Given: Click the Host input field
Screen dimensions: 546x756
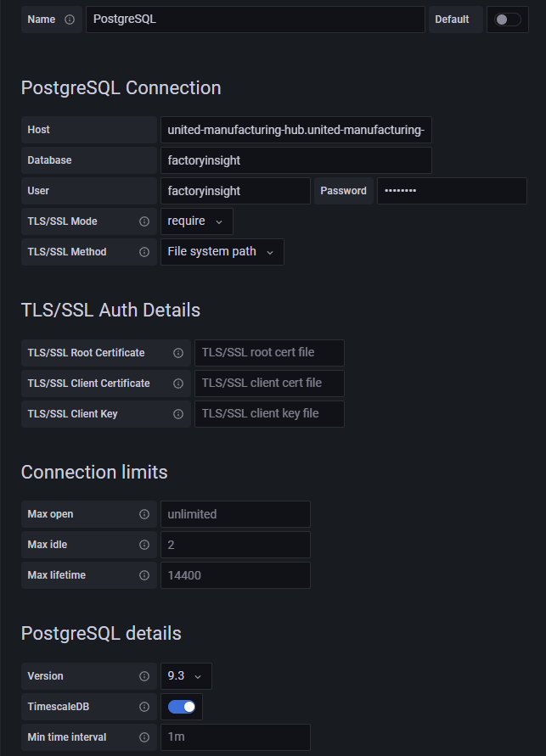Looking at the screenshot, I should click(x=296, y=130).
